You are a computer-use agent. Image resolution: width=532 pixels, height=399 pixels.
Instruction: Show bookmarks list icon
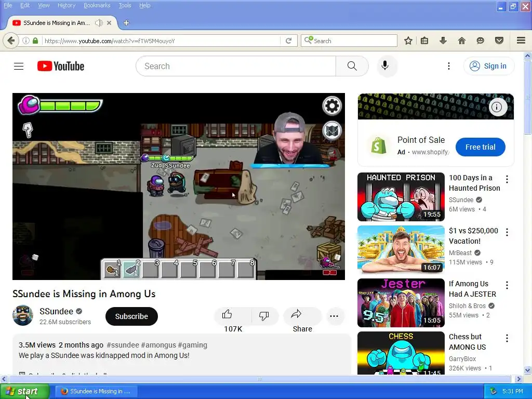[x=424, y=41]
